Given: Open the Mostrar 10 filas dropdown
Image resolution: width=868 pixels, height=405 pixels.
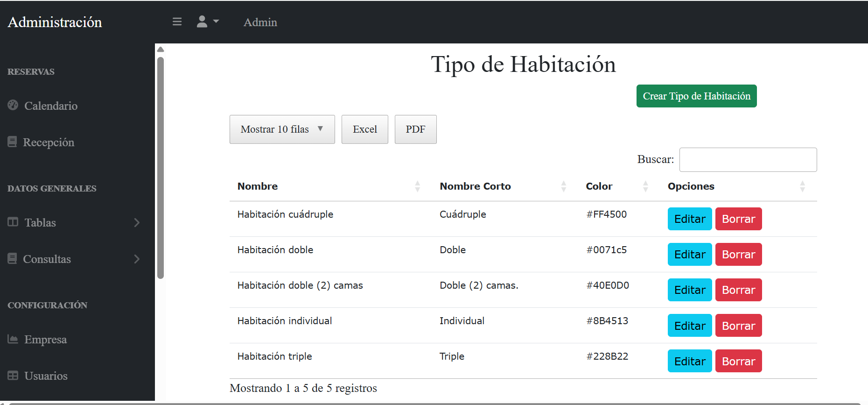Looking at the screenshot, I should point(282,129).
